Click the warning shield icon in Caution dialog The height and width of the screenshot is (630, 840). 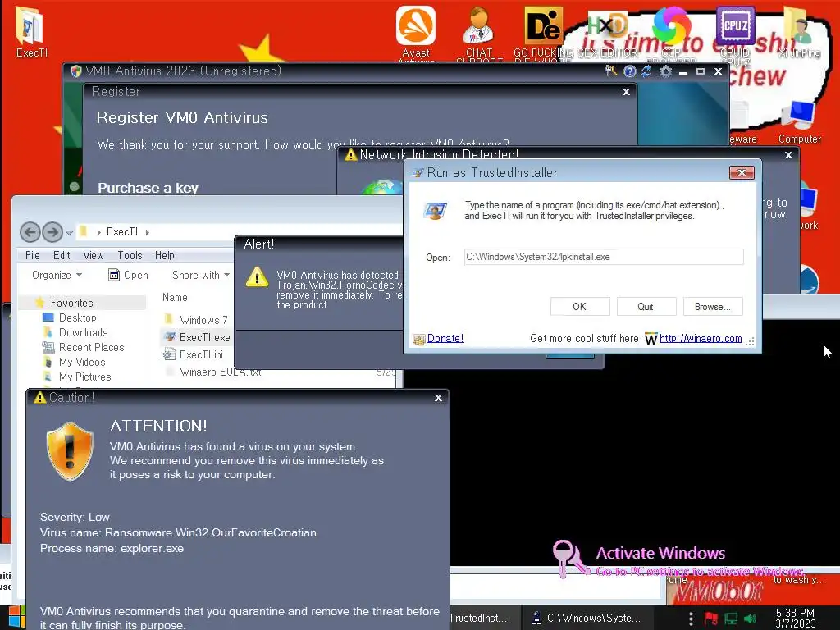pos(70,450)
